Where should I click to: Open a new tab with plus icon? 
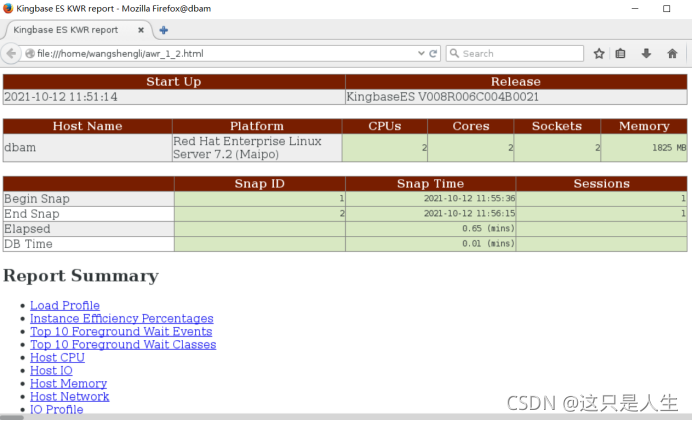point(164,30)
